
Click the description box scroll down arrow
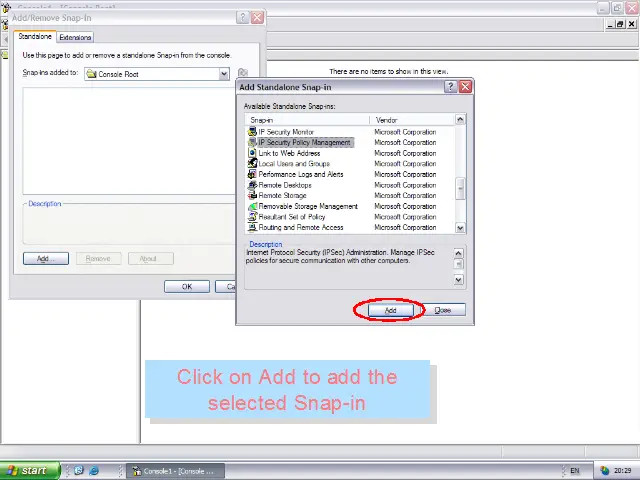click(x=458, y=280)
